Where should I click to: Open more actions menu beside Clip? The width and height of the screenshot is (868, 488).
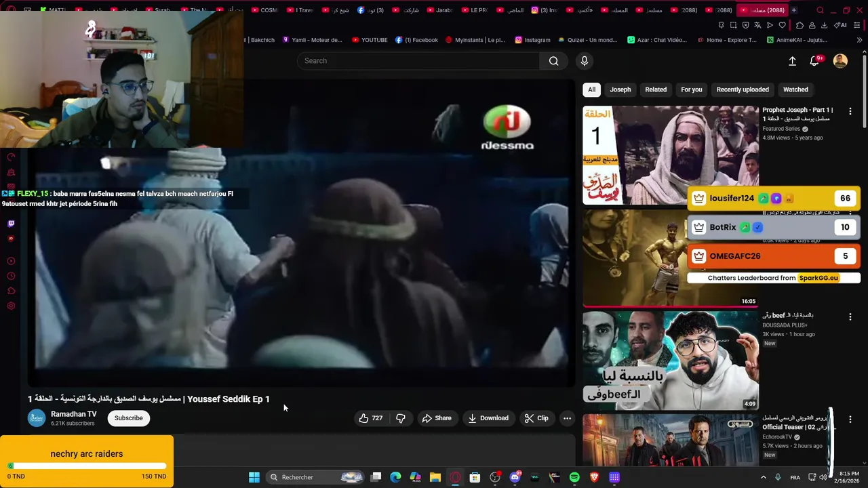click(567, 418)
